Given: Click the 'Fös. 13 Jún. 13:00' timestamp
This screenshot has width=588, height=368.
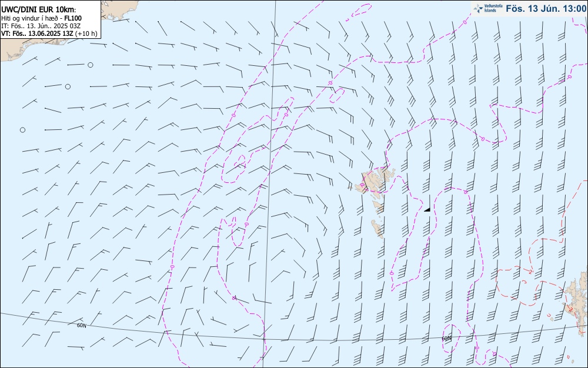Looking at the screenshot, I should coord(546,8).
